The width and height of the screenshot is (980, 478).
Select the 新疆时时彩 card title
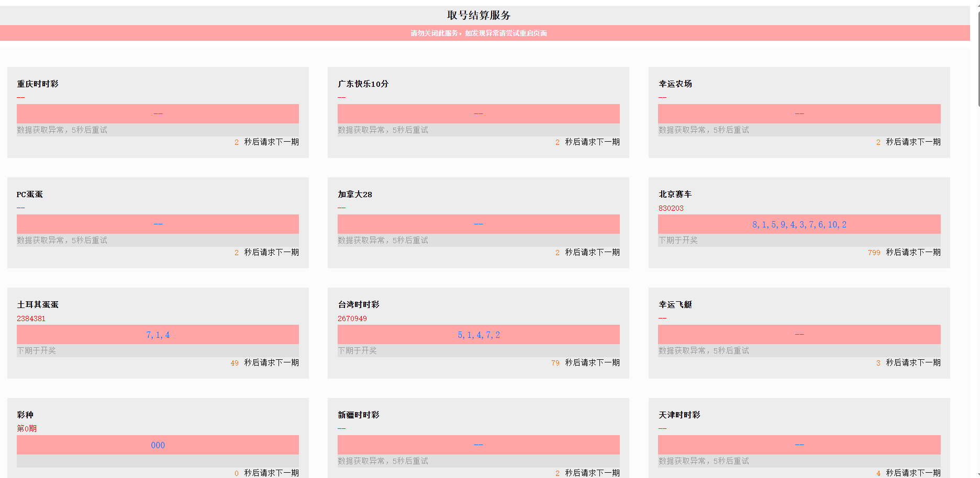coord(359,415)
